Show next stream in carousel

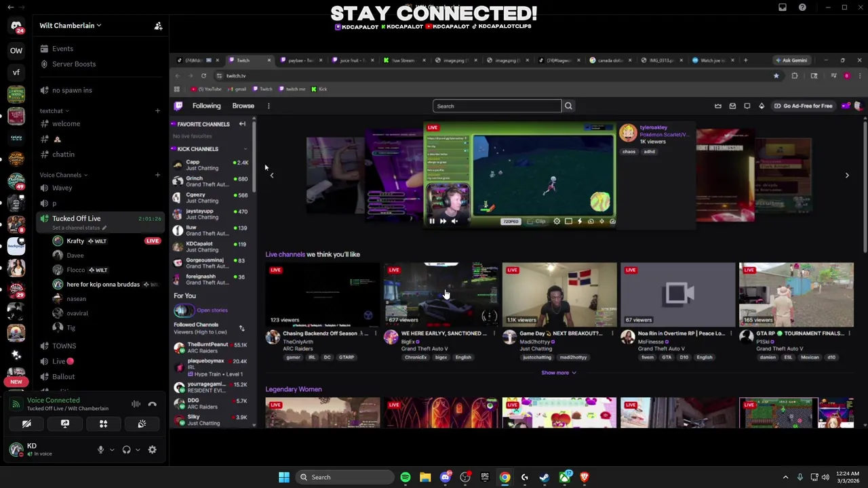(847, 176)
